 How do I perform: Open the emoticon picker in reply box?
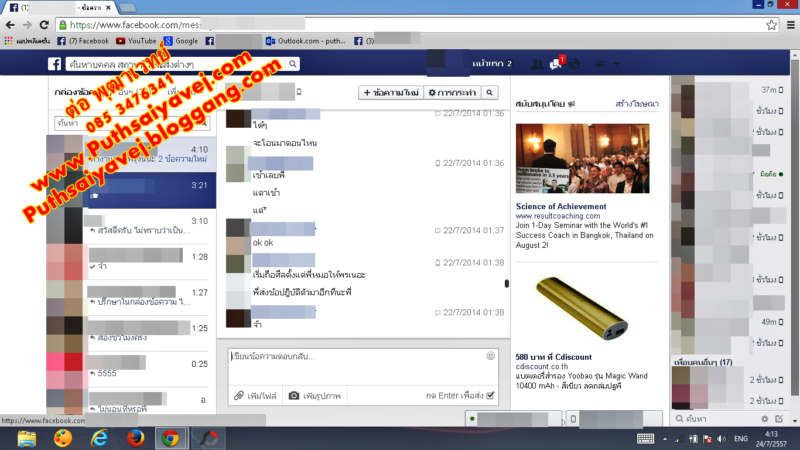tap(490, 355)
